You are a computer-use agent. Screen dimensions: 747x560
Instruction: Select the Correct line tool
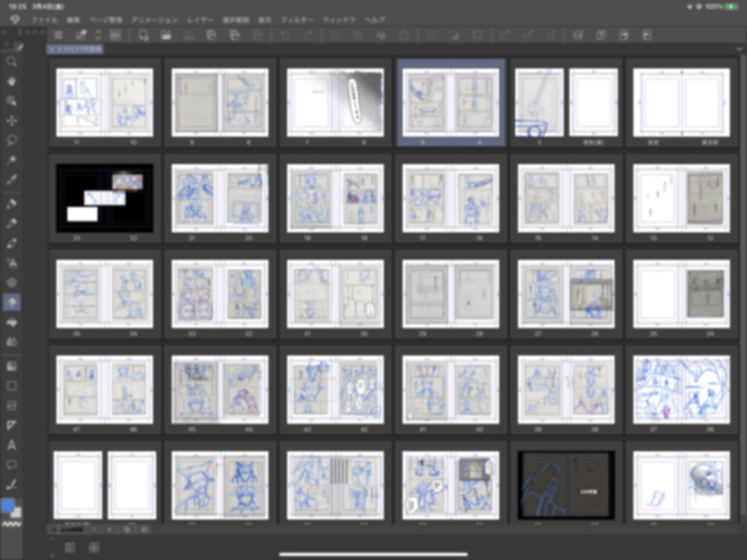click(x=11, y=485)
